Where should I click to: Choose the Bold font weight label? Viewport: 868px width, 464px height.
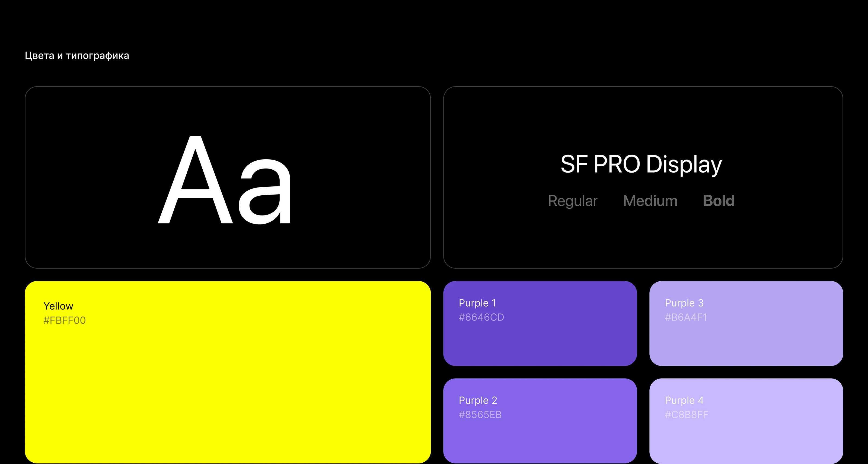(x=719, y=201)
